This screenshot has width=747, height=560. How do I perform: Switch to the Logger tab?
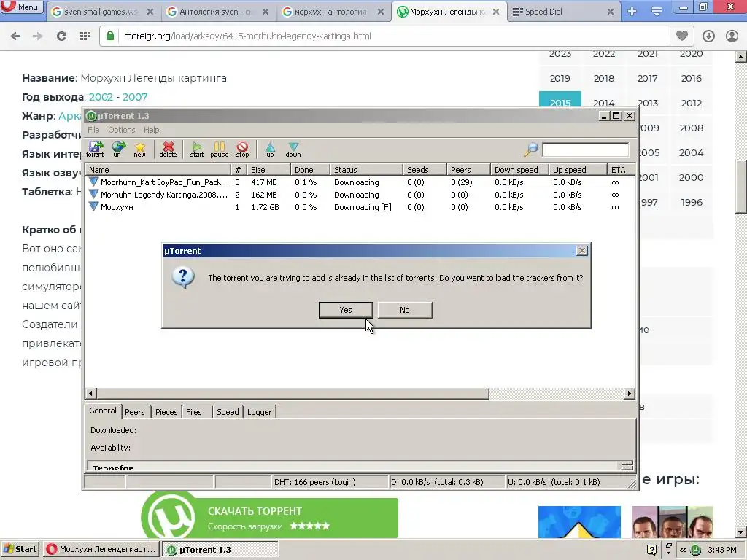[259, 412]
